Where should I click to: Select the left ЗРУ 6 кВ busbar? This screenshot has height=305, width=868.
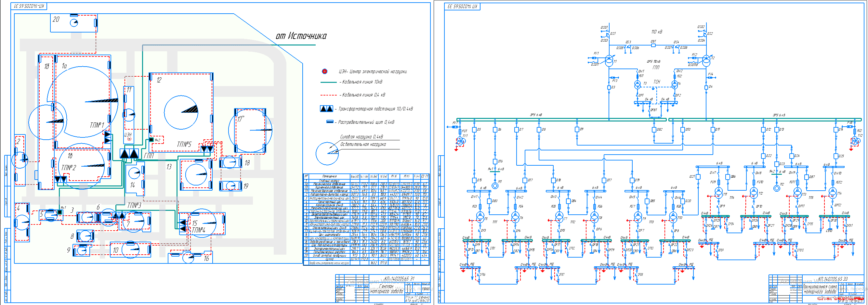561,120
